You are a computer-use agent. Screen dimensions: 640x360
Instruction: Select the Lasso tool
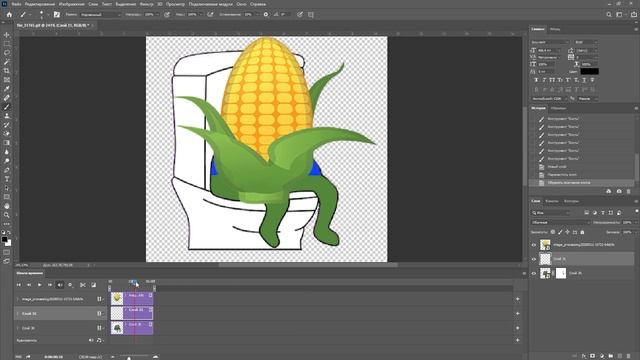[x=7, y=53]
